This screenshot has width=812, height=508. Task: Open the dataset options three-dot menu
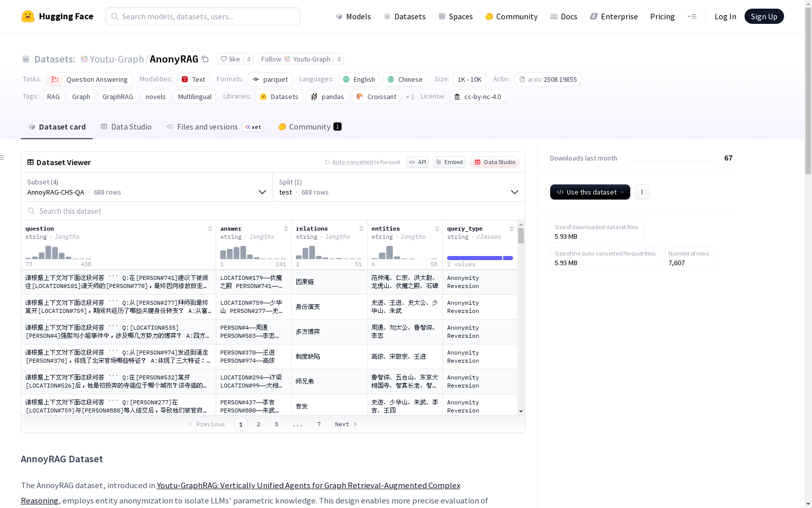point(642,192)
